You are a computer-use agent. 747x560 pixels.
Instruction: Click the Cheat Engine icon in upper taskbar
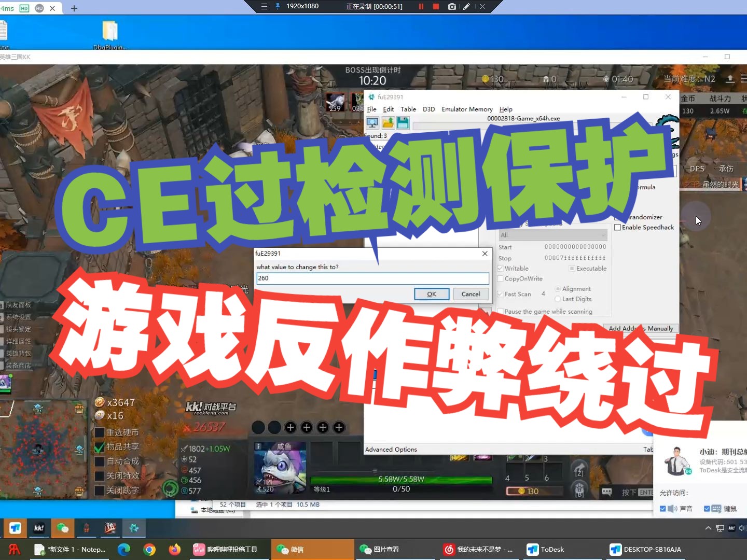[134, 528]
